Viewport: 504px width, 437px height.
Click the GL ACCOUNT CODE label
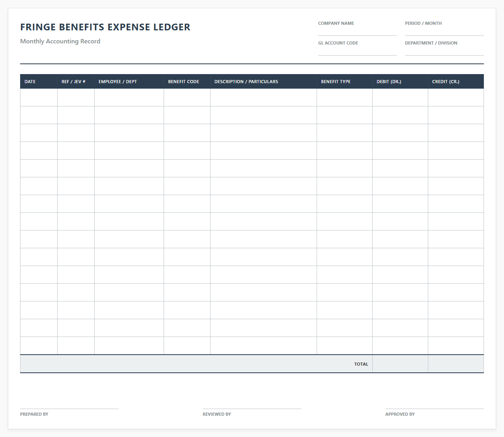click(x=338, y=43)
